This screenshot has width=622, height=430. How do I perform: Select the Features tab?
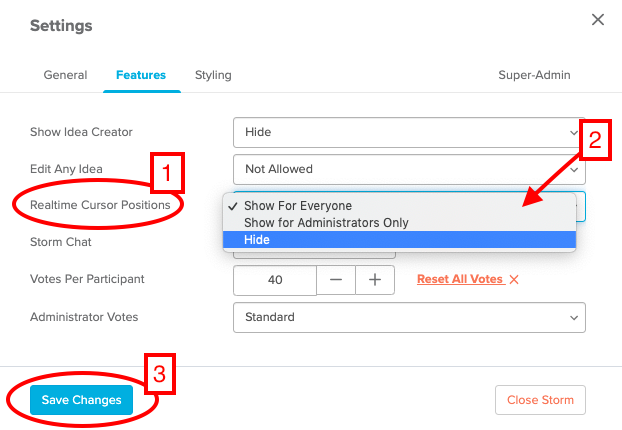141,75
